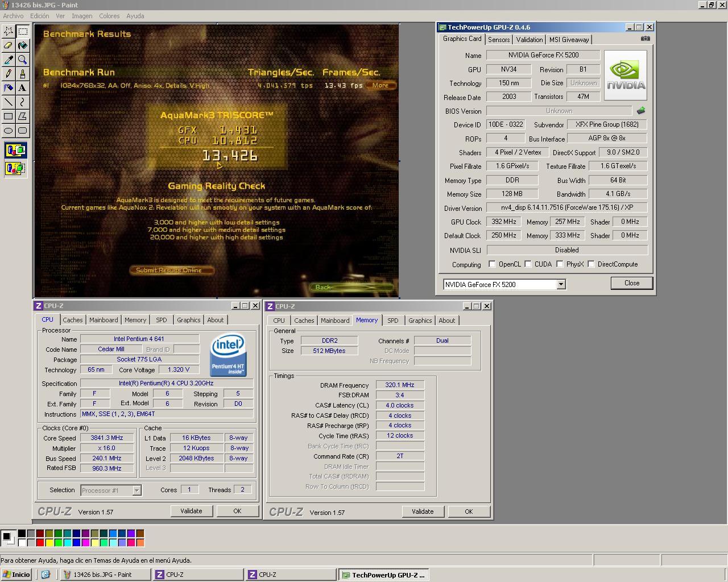The height and width of the screenshot is (582, 728).
Task: Open the Processor #1 selection dropdown
Action: [x=136, y=490]
